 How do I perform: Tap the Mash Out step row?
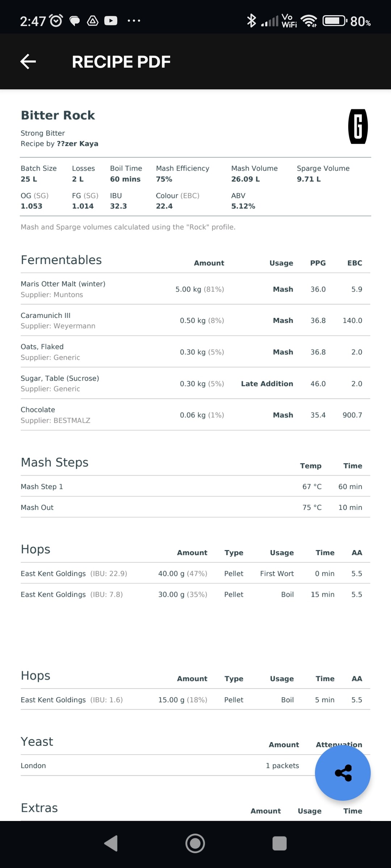[195, 507]
